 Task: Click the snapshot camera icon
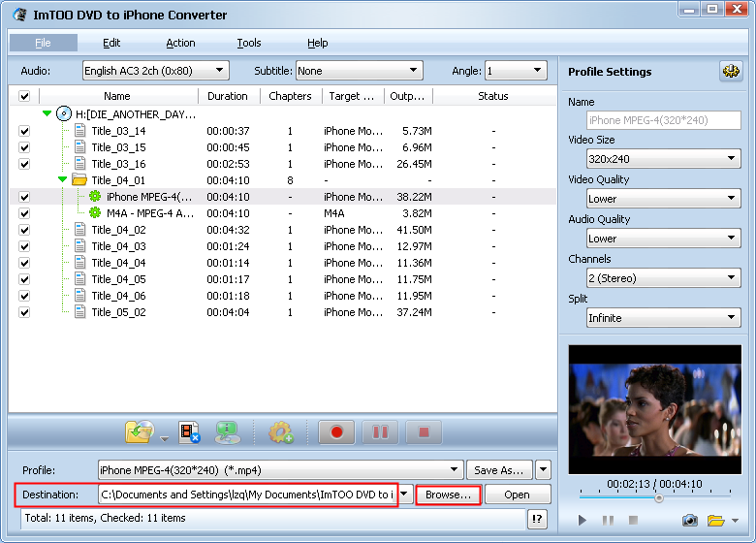tap(689, 521)
